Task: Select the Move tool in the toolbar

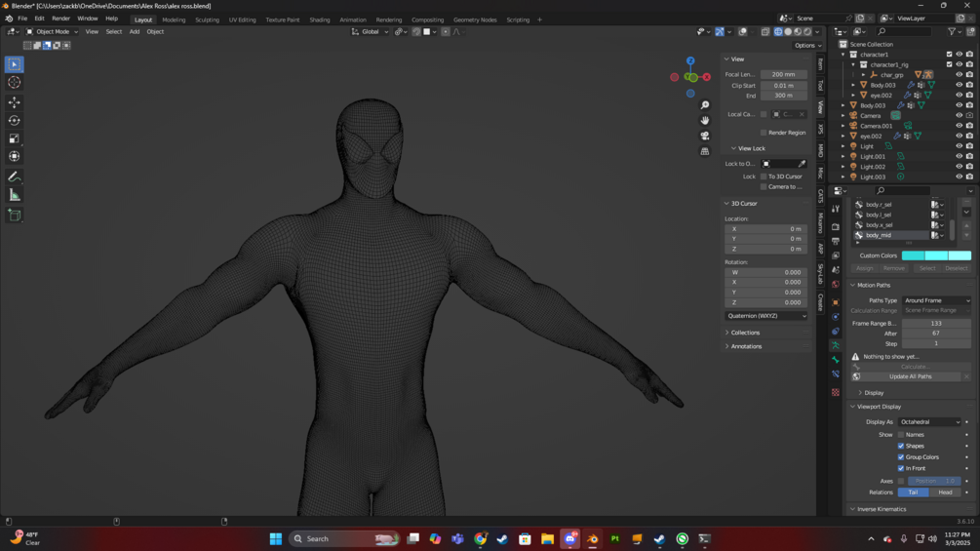Action: coord(14,102)
